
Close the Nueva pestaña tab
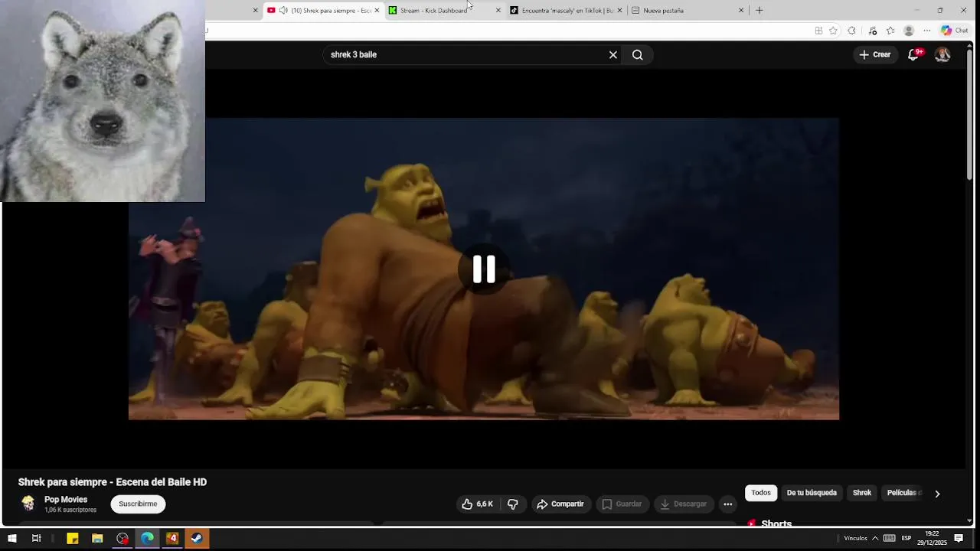pyautogui.click(x=741, y=11)
